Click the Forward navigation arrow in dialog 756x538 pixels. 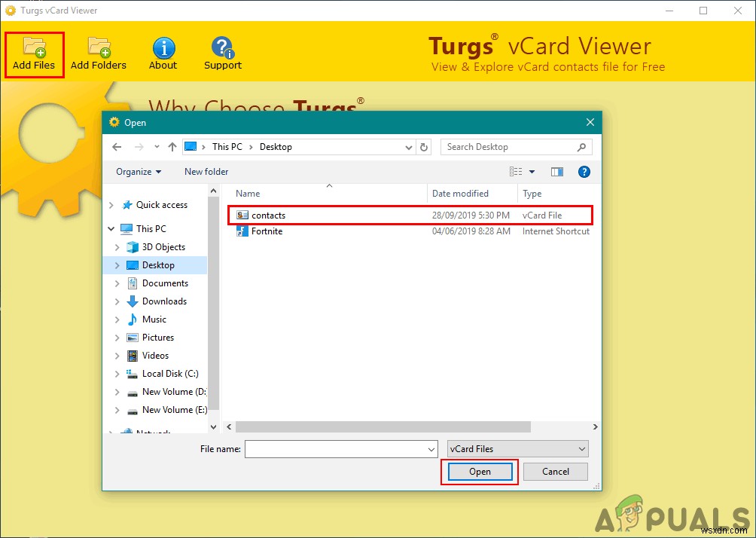pos(139,147)
